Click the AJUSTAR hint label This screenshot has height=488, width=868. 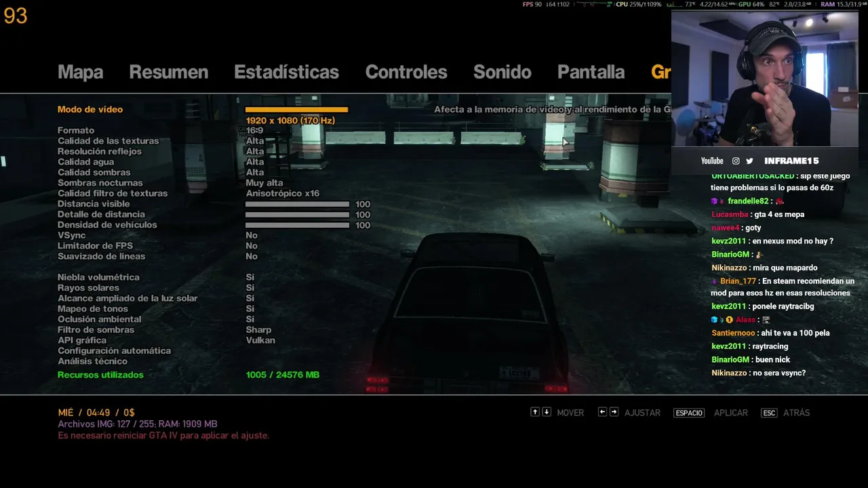click(642, 413)
